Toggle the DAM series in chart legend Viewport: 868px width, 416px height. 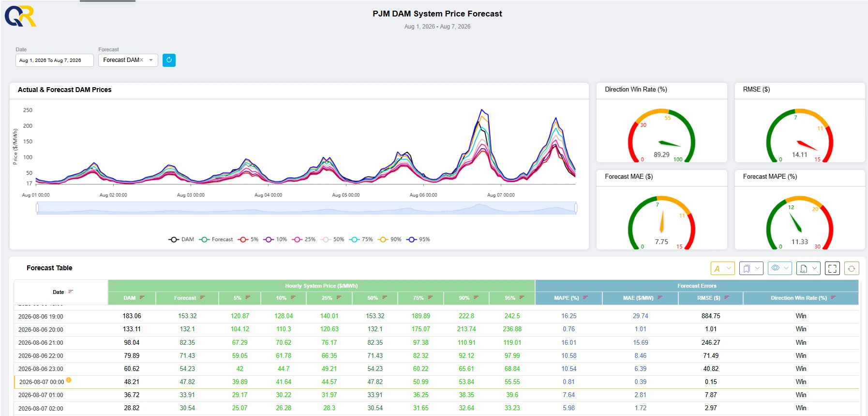tap(181, 239)
